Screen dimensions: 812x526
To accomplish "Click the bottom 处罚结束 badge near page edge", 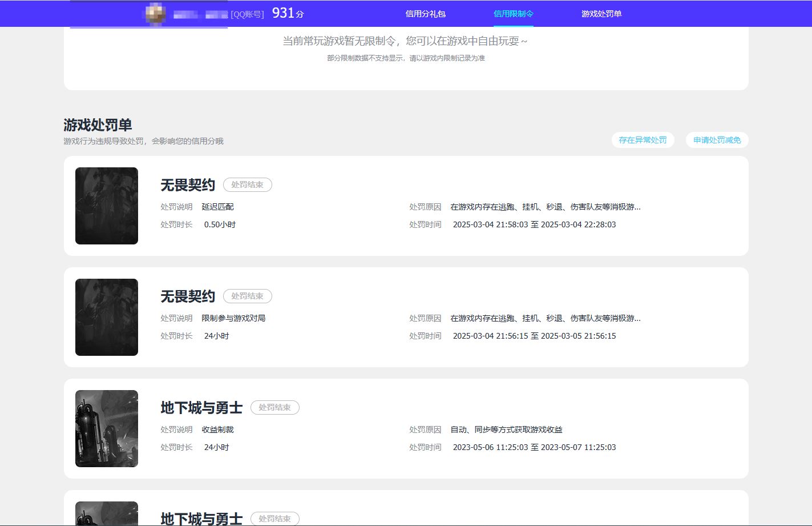I will [x=274, y=519].
